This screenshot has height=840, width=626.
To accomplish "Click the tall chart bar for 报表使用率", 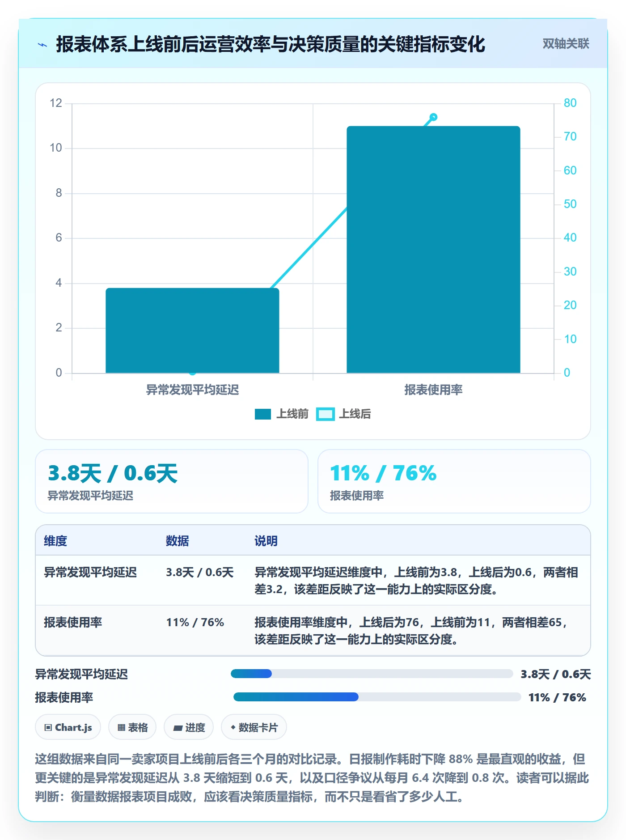I will (x=433, y=250).
